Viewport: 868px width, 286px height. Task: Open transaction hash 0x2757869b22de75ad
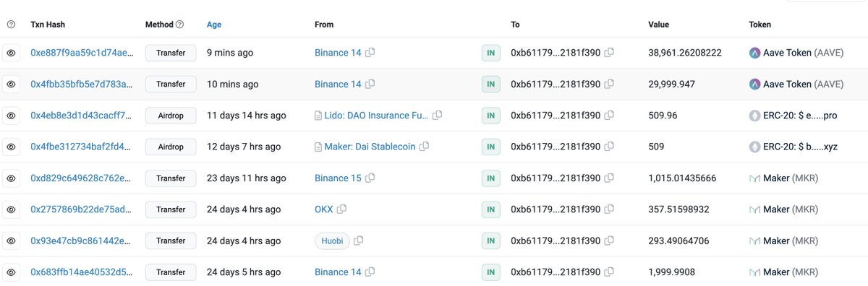pos(82,209)
